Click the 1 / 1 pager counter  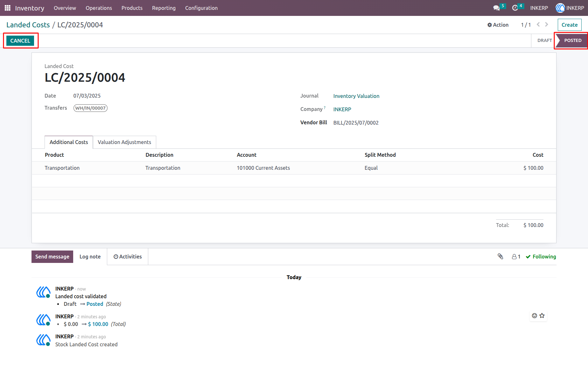click(526, 25)
